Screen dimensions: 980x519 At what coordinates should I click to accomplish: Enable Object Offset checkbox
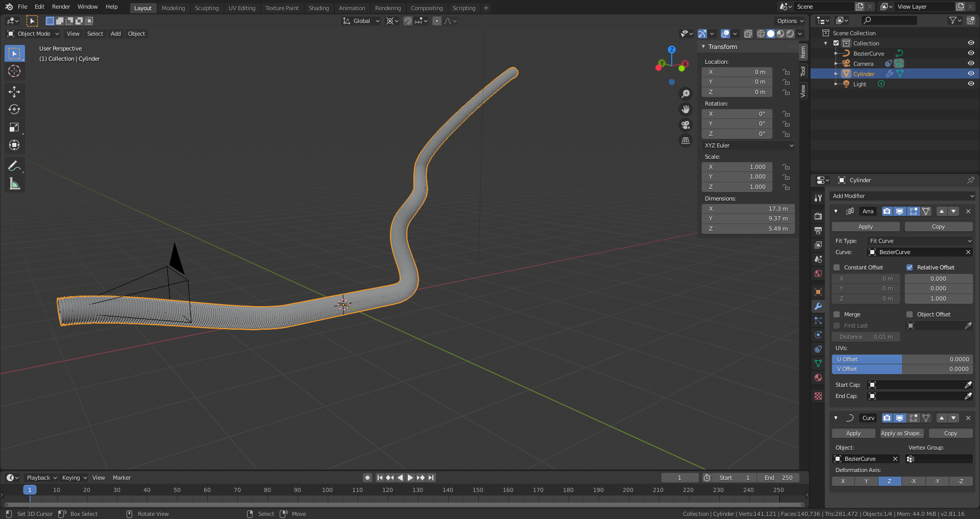tap(910, 314)
